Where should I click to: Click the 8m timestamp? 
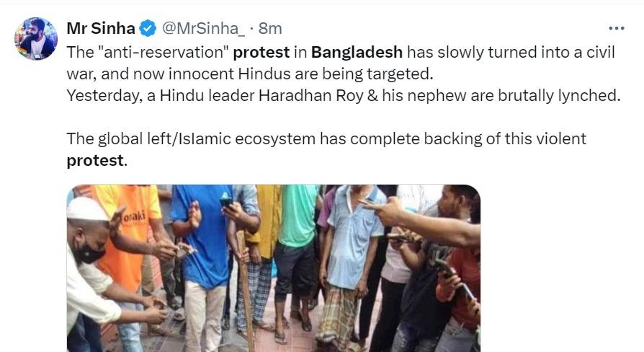(x=270, y=29)
